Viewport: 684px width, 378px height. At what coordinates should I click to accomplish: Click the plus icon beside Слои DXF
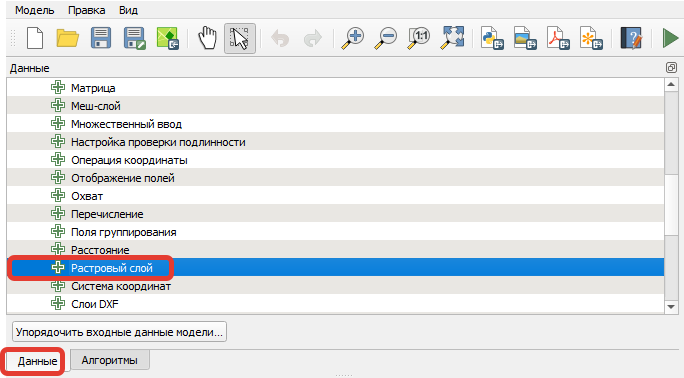(58, 303)
